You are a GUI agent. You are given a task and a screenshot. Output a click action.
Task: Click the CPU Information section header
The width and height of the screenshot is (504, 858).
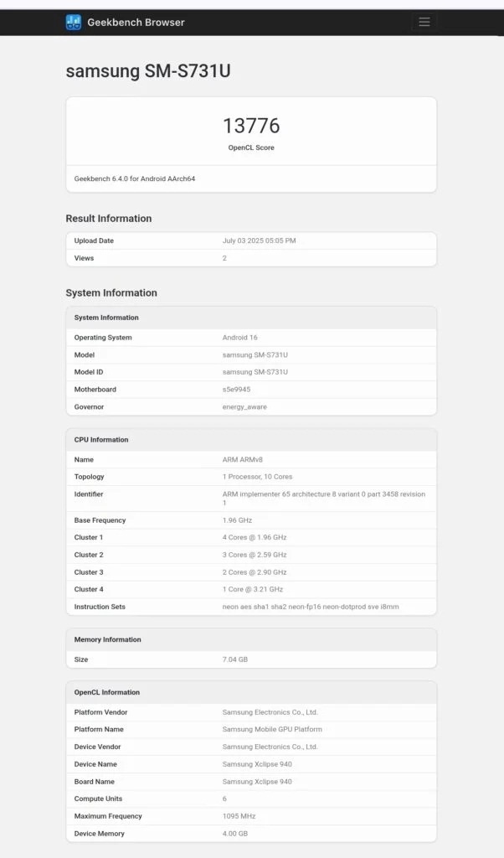(251, 439)
